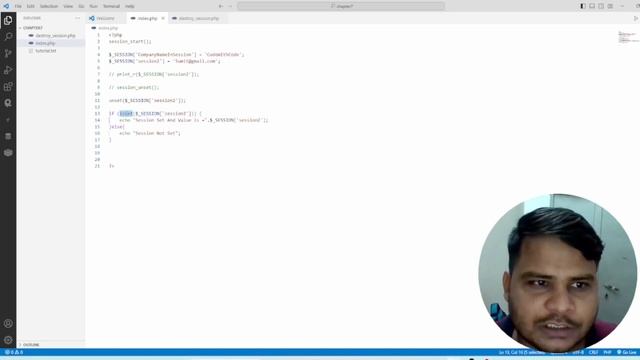The width and height of the screenshot is (640, 360).
Task: Click the errors and warnings status indicator
Action: (14, 352)
